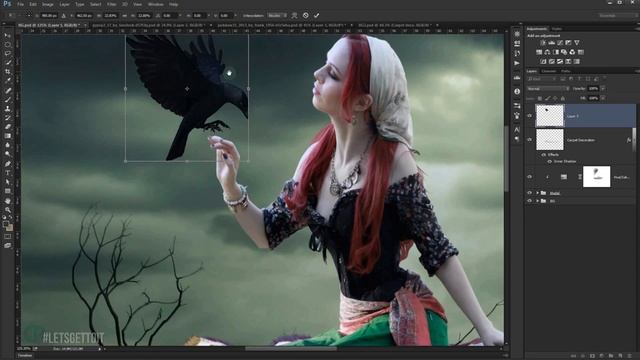Select the Hand tool
640x360 pixels.
(x=8, y=200)
